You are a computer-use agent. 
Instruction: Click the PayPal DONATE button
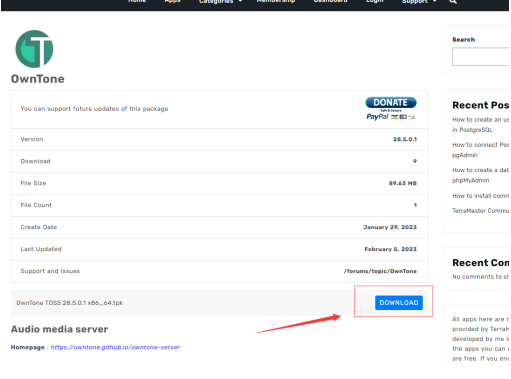[391, 108]
